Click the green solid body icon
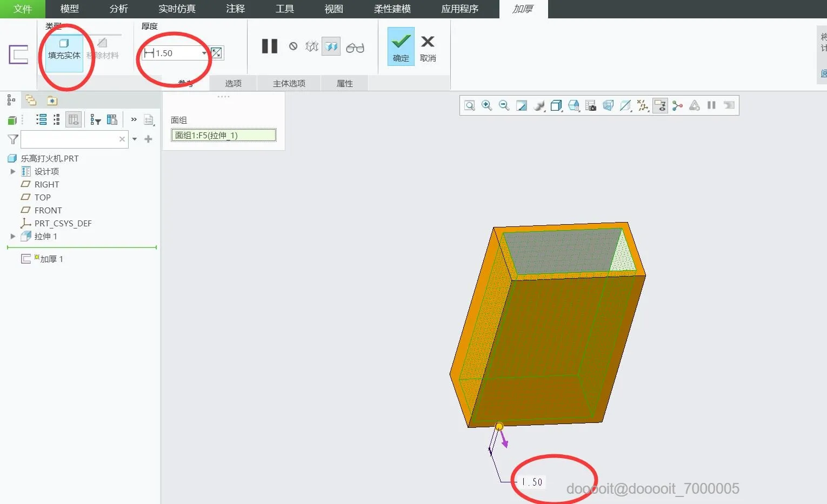Screen dimensions: 827x504 pos(12,120)
